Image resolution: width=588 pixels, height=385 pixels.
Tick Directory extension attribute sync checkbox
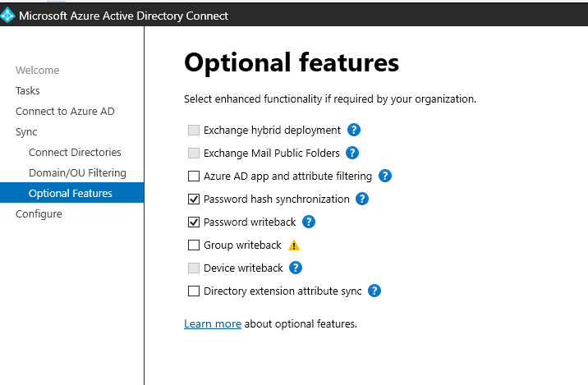[194, 291]
